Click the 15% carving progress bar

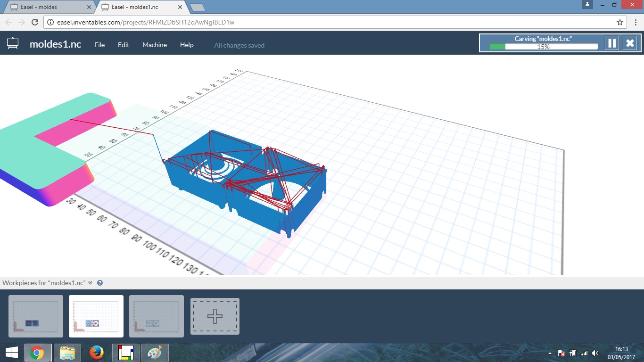[544, 47]
